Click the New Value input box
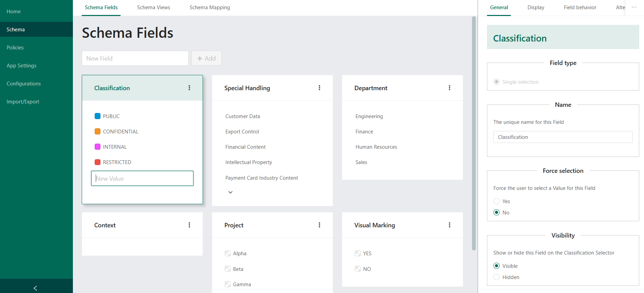The width and height of the screenshot is (644, 293). (142, 178)
